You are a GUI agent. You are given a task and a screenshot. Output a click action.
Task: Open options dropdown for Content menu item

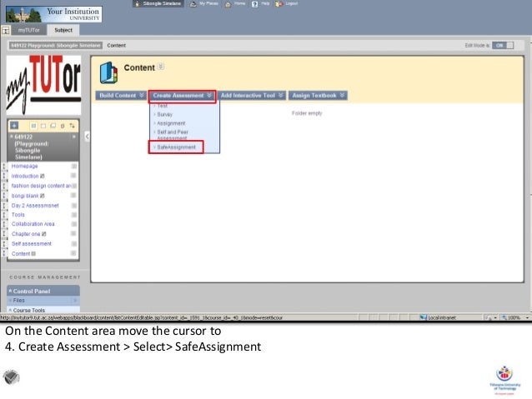73,253
